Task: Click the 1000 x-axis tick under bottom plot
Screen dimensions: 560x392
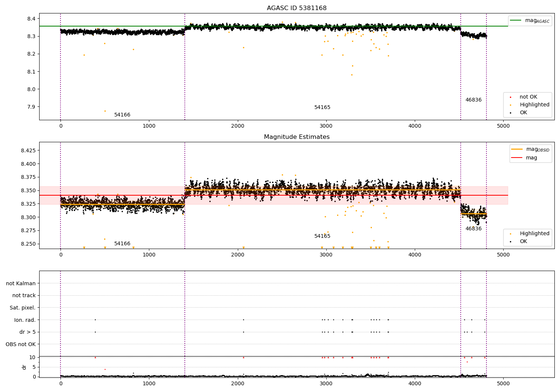Action: (149, 383)
